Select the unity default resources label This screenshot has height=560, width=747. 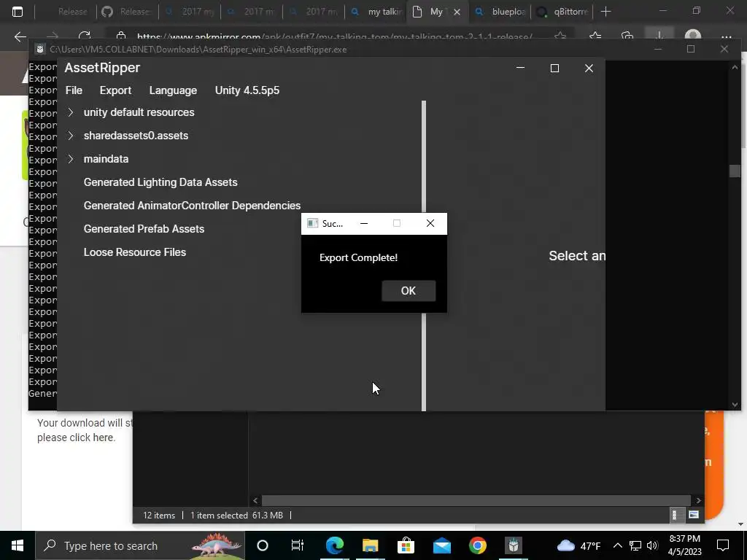click(x=139, y=112)
